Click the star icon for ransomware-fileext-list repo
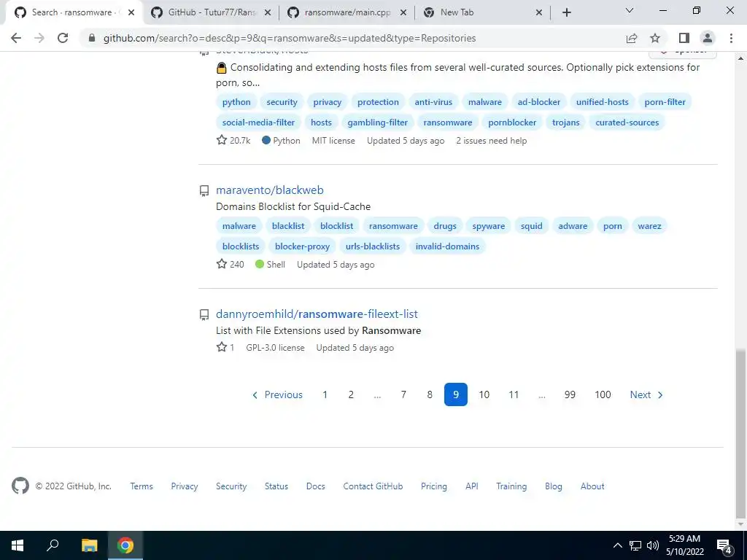Viewport: 747px width, 560px height. [222, 347]
